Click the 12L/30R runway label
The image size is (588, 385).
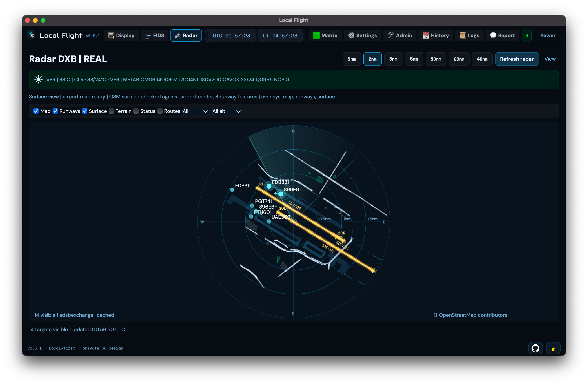pos(295,205)
